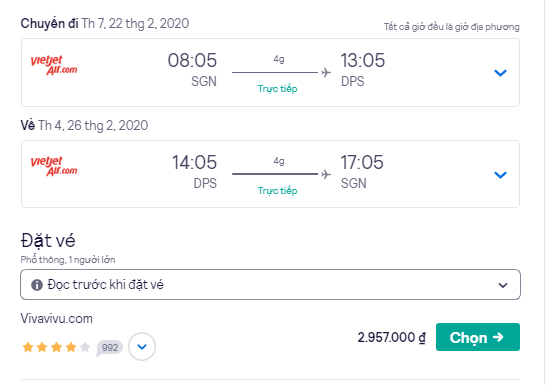This screenshot has height=385, width=559.
Task: Open the 'Đọc trước khi đặt vé' dropdown
Action: pos(270,284)
